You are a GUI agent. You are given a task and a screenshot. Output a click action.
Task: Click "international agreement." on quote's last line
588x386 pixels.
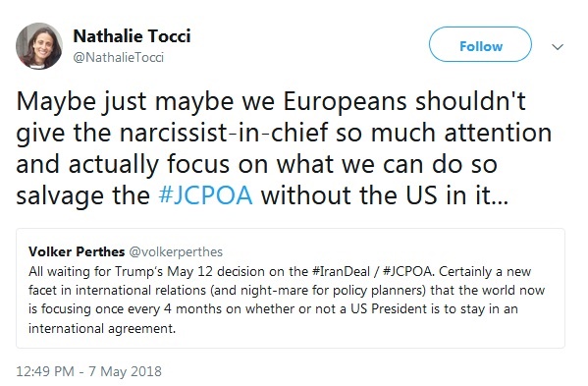point(102,329)
